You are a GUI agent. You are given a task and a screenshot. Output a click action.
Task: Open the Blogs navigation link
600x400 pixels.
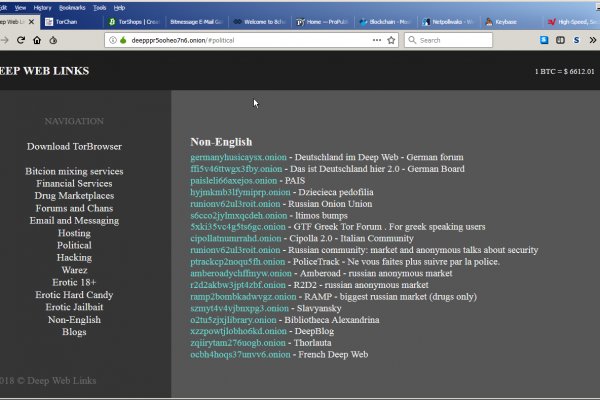(74, 331)
